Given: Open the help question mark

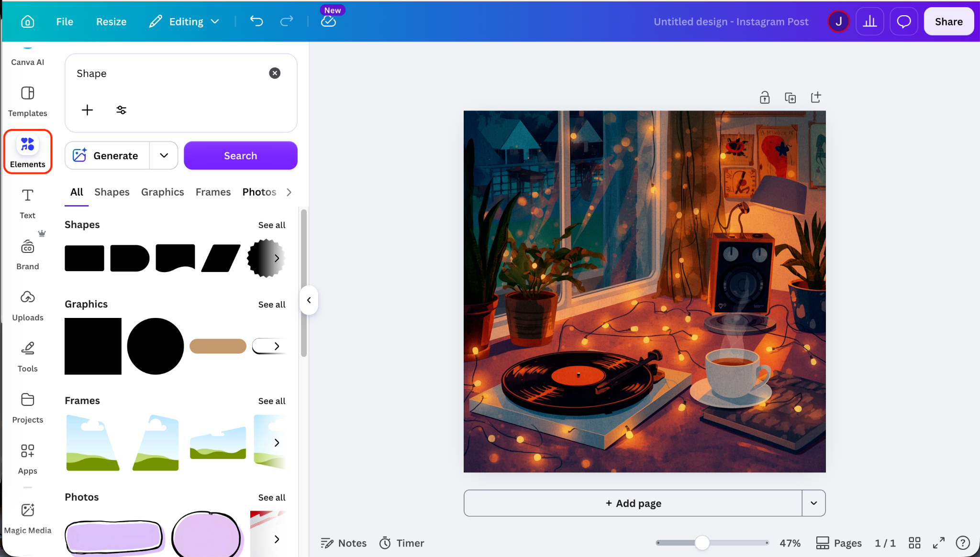Looking at the screenshot, I should 963,543.
